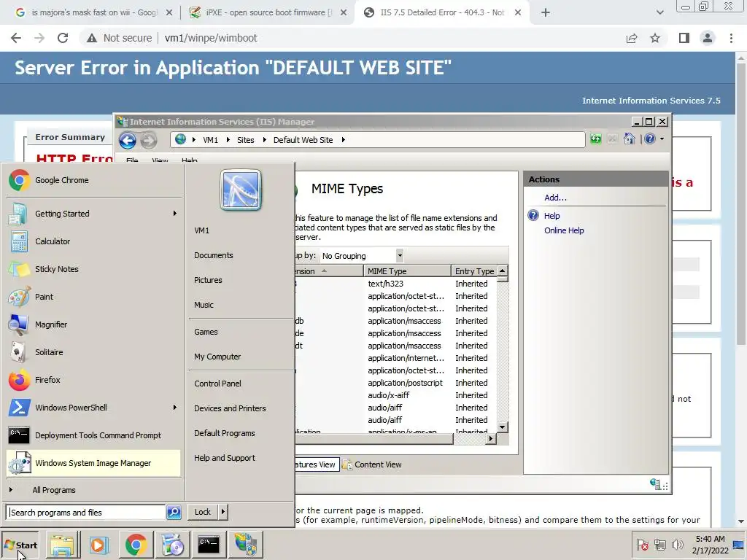The image size is (747, 560).
Task: Open Google Chrome from the Start menu
Action: coord(94,181)
